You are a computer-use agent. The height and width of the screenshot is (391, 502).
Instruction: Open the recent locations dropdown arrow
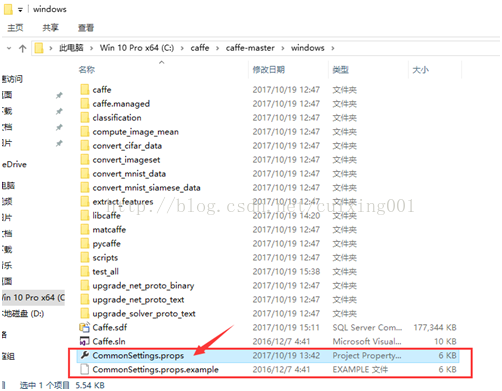[9, 48]
